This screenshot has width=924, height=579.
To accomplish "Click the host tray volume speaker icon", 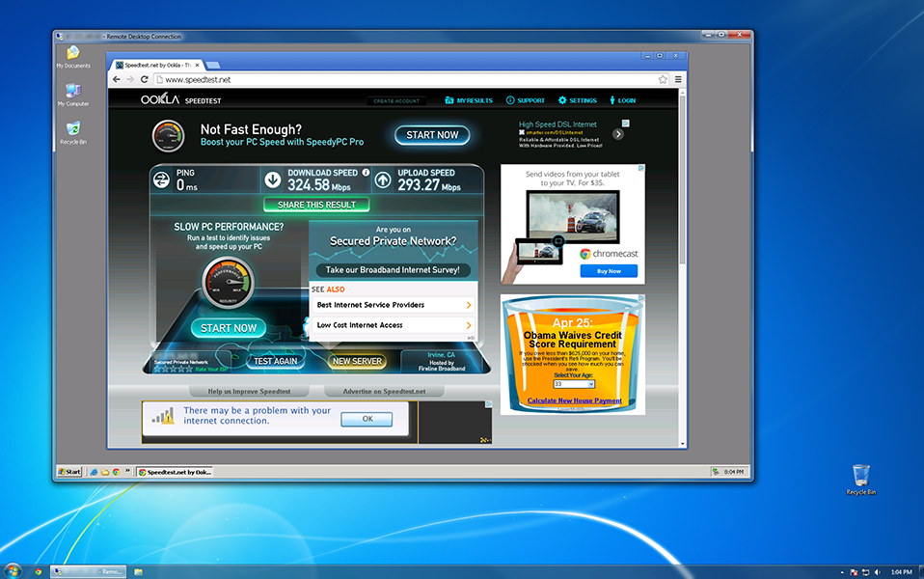I will tap(878, 572).
